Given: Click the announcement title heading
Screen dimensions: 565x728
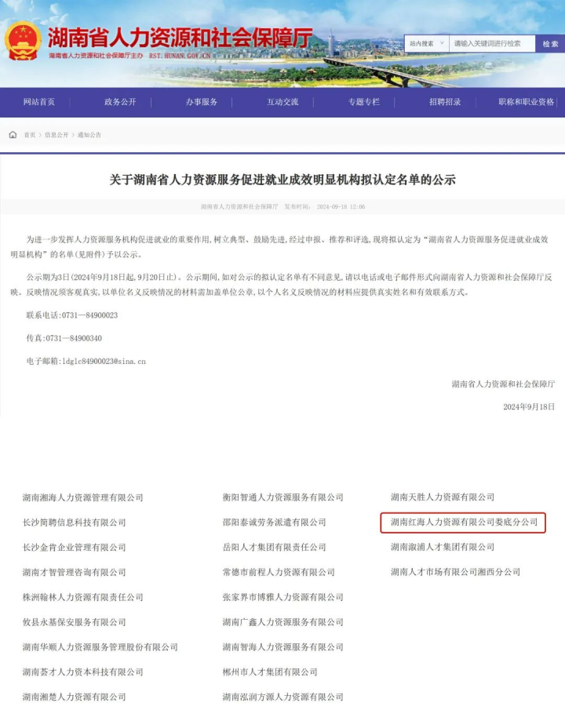Looking at the screenshot, I should pyautogui.click(x=282, y=180).
